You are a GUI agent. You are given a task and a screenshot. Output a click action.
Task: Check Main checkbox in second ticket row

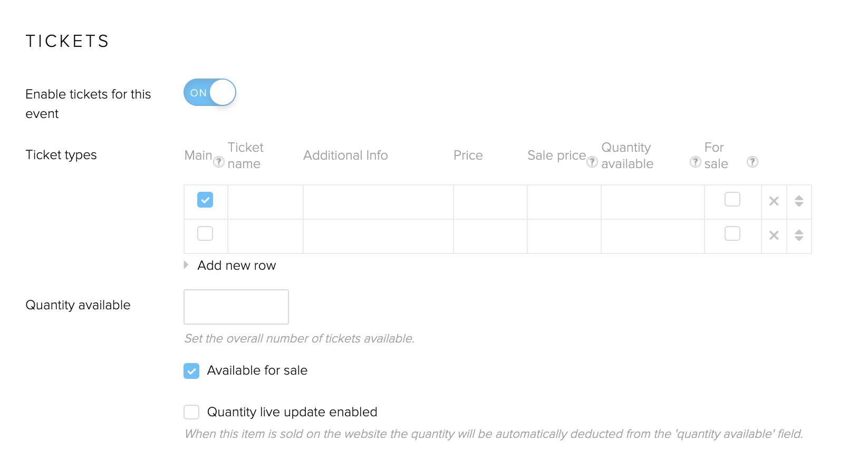pyautogui.click(x=205, y=233)
